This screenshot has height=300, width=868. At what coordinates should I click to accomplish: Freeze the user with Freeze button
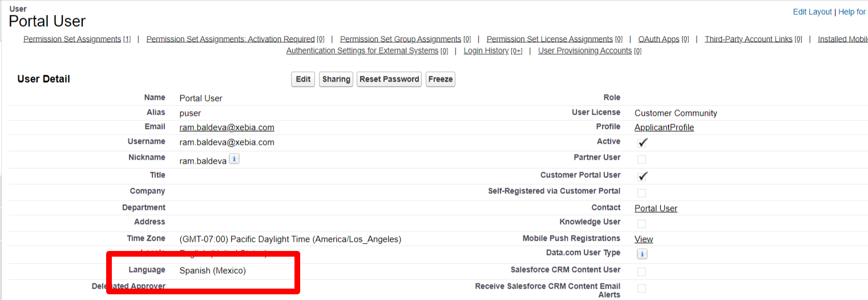point(440,79)
